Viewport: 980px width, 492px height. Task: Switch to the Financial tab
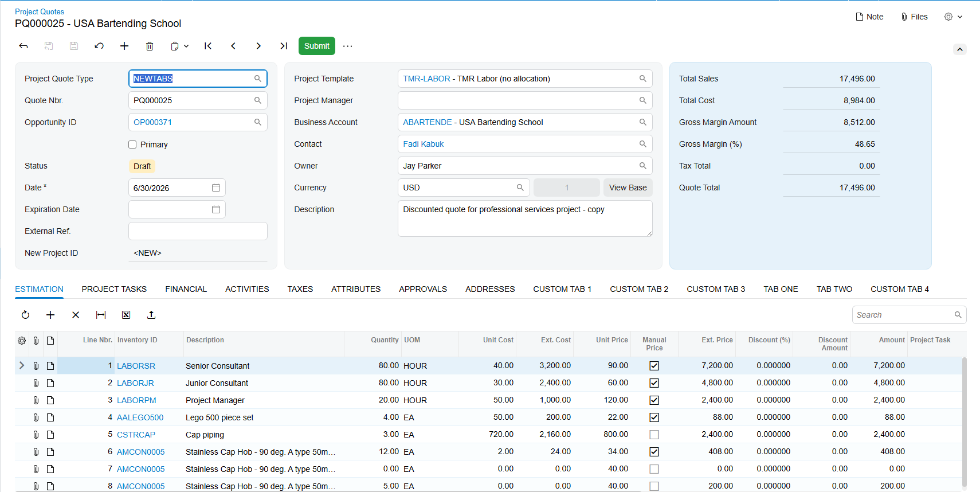pyautogui.click(x=186, y=289)
